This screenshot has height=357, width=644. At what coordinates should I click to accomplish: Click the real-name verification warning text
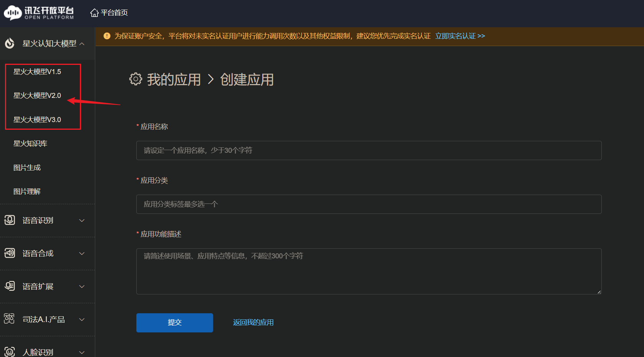click(273, 36)
